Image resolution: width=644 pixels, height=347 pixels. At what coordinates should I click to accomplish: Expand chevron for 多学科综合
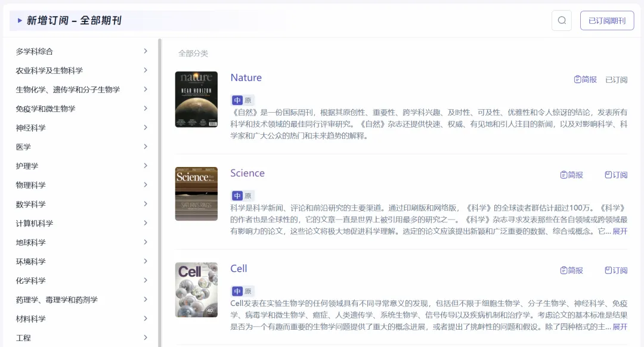[145, 51]
